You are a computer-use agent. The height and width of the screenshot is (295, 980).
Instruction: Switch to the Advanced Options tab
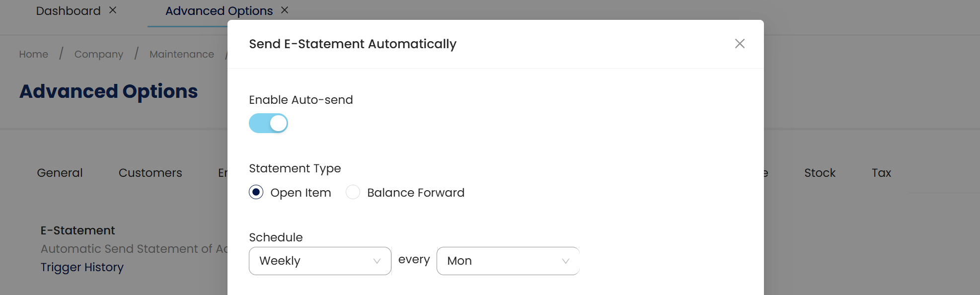coord(219,11)
